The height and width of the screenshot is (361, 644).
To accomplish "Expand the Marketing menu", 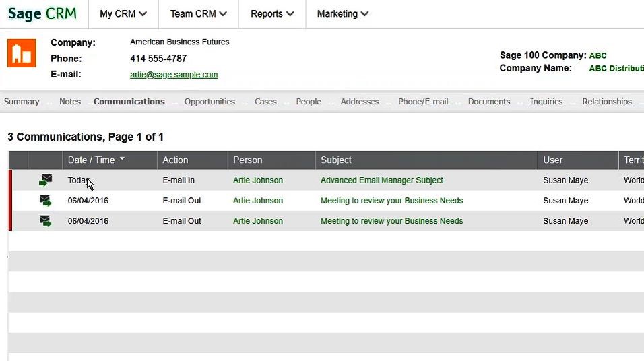I will point(342,14).
